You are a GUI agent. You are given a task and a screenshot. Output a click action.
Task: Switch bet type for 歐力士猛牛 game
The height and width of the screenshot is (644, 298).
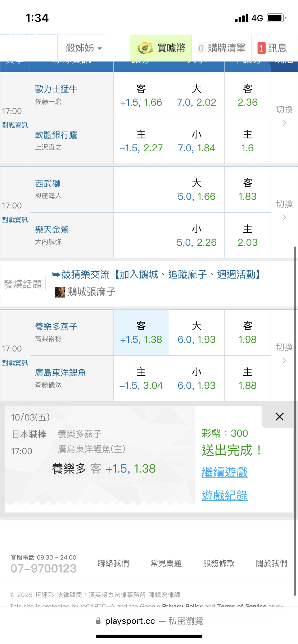coord(284,116)
